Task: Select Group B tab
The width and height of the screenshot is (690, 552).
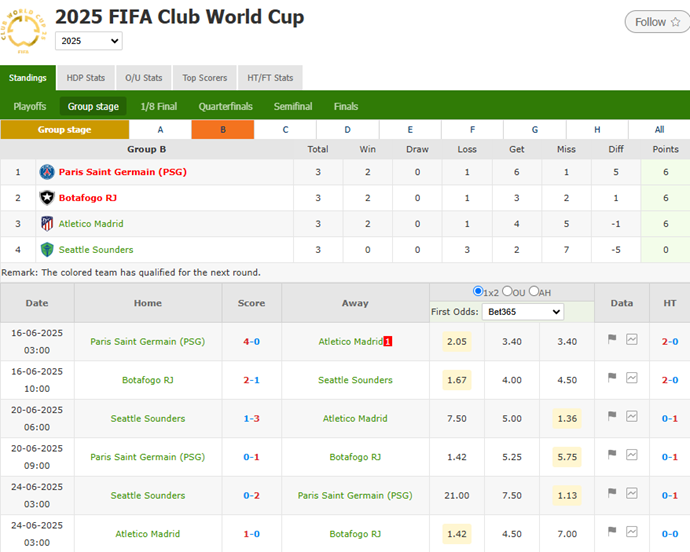Action: (223, 130)
